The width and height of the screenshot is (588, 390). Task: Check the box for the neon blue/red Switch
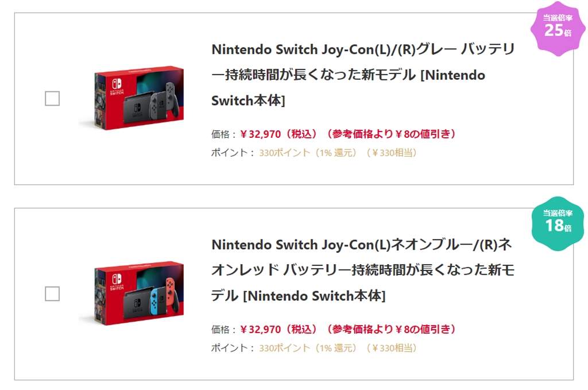click(52, 294)
